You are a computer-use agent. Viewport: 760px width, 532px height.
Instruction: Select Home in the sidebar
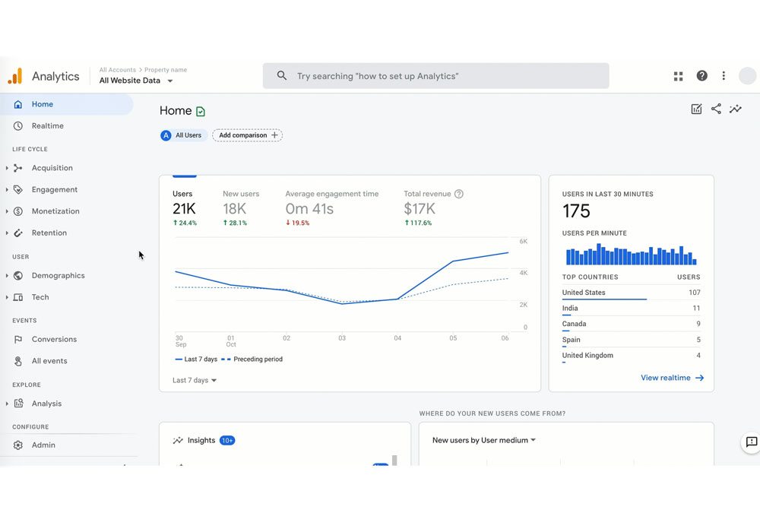[66, 104]
